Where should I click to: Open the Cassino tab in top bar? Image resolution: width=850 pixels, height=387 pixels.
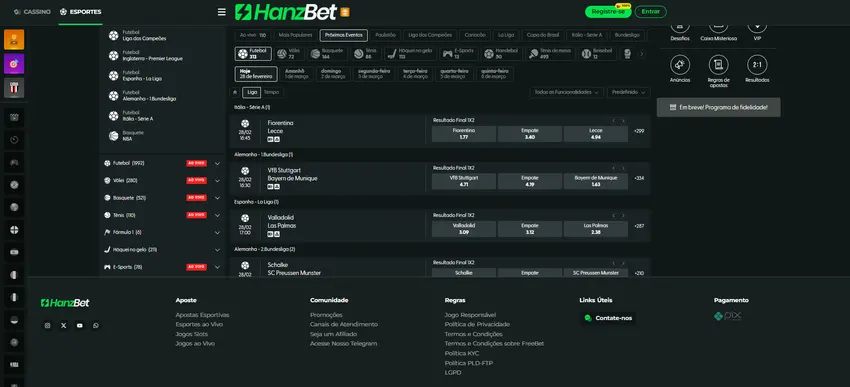[x=33, y=12]
